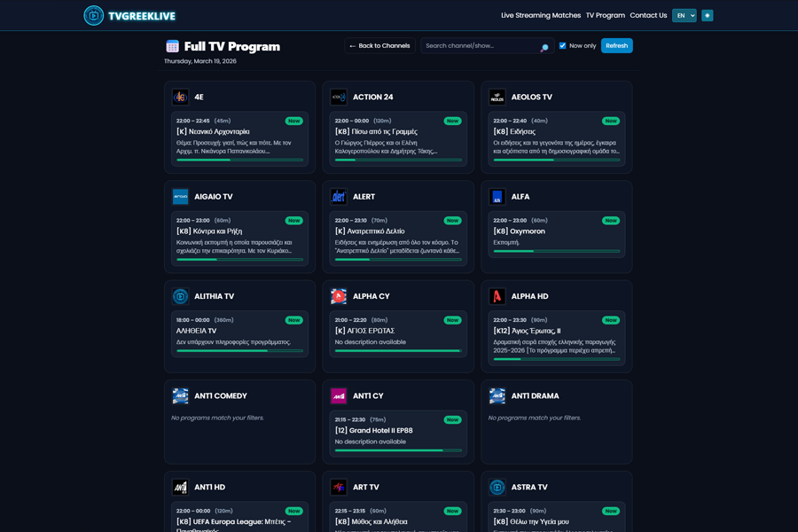Open the ANT1 COMEDY channel logo

pos(180,395)
